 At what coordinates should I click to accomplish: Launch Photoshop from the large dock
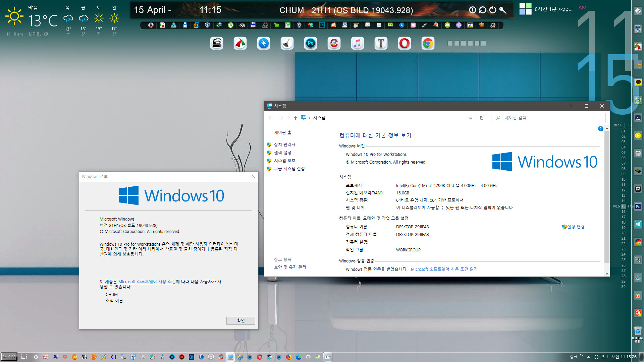(311, 44)
